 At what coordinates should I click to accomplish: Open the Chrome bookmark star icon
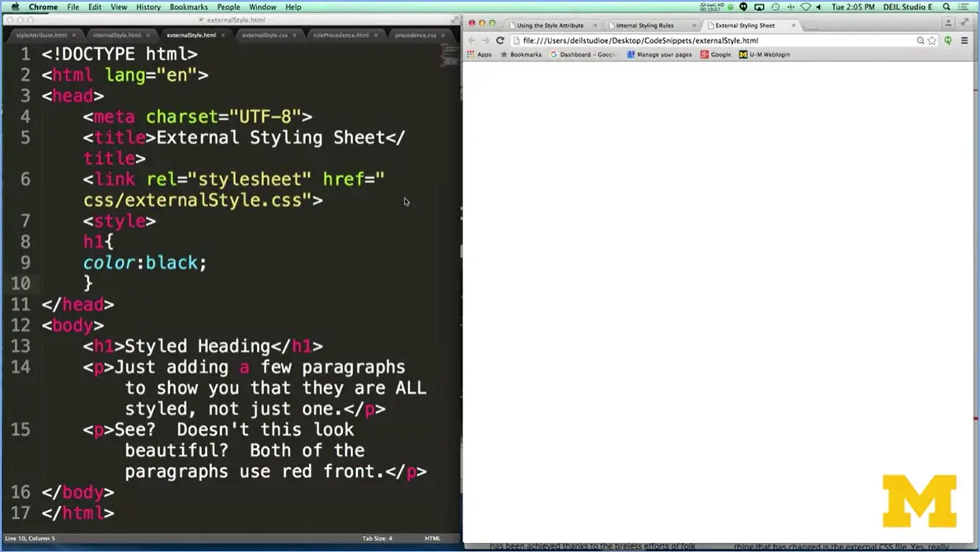(x=933, y=40)
